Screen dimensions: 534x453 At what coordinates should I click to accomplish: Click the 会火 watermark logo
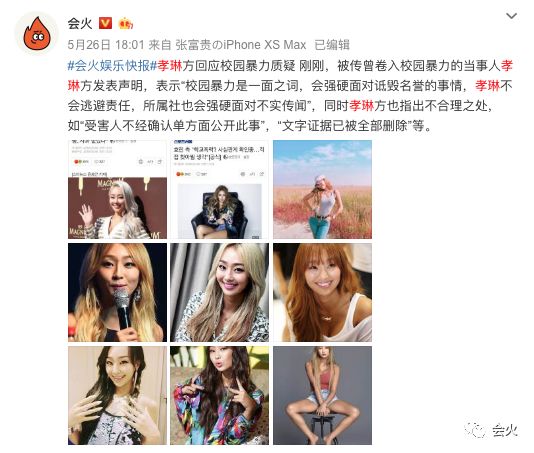[x=491, y=430]
